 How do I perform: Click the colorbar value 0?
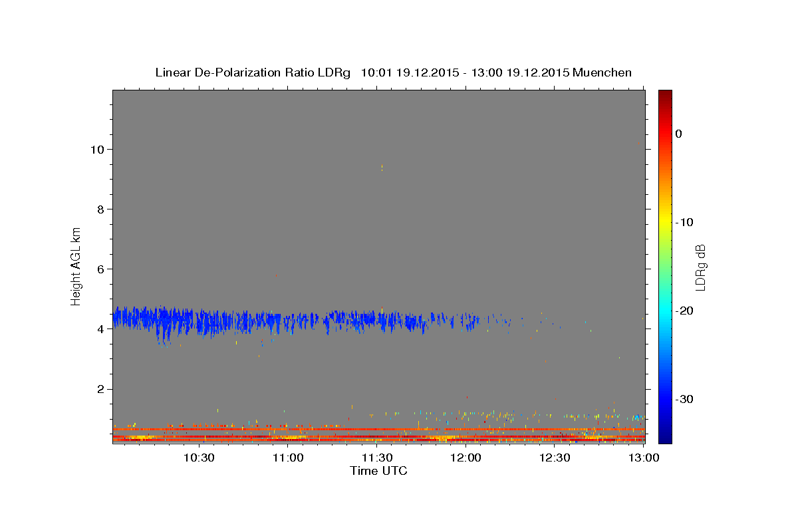tap(679, 134)
